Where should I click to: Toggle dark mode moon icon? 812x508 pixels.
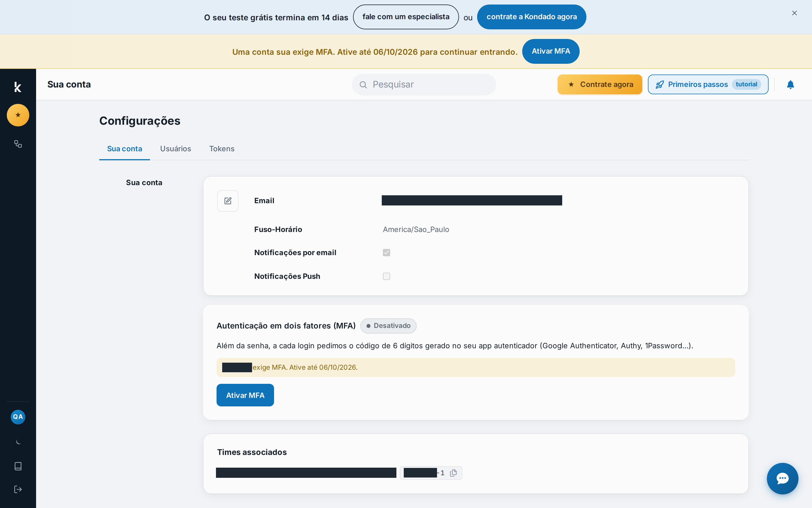coord(18,442)
